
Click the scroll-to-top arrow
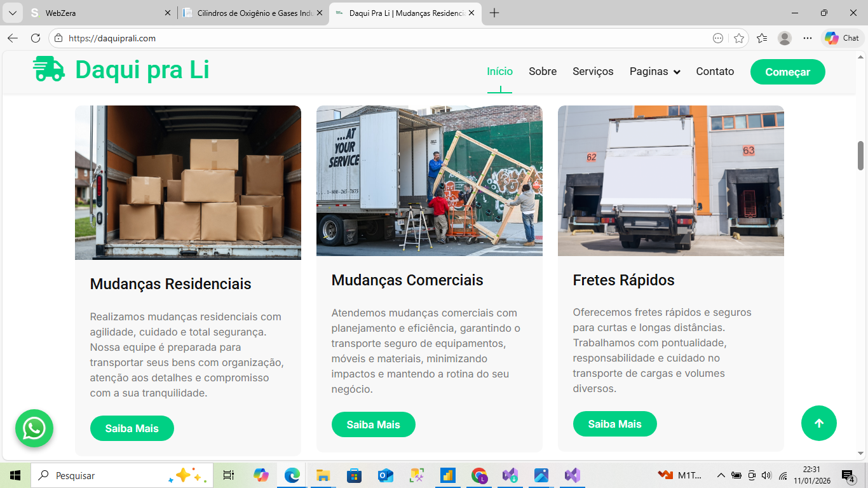[819, 423]
